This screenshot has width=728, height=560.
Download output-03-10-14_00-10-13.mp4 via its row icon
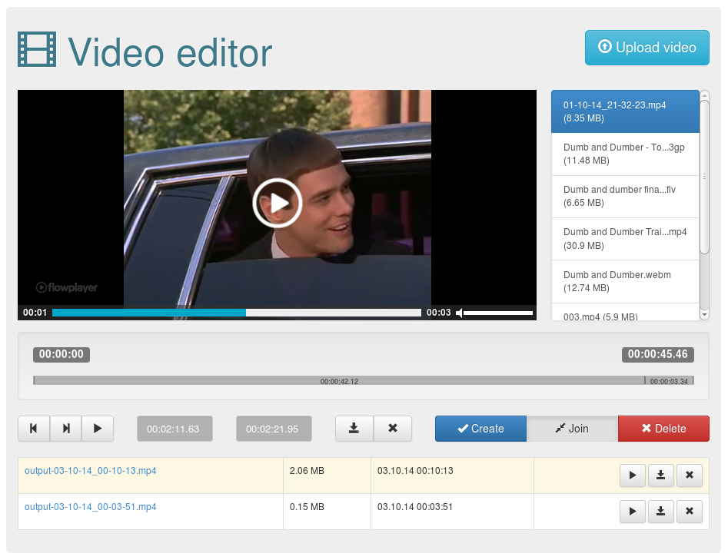click(x=660, y=475)
